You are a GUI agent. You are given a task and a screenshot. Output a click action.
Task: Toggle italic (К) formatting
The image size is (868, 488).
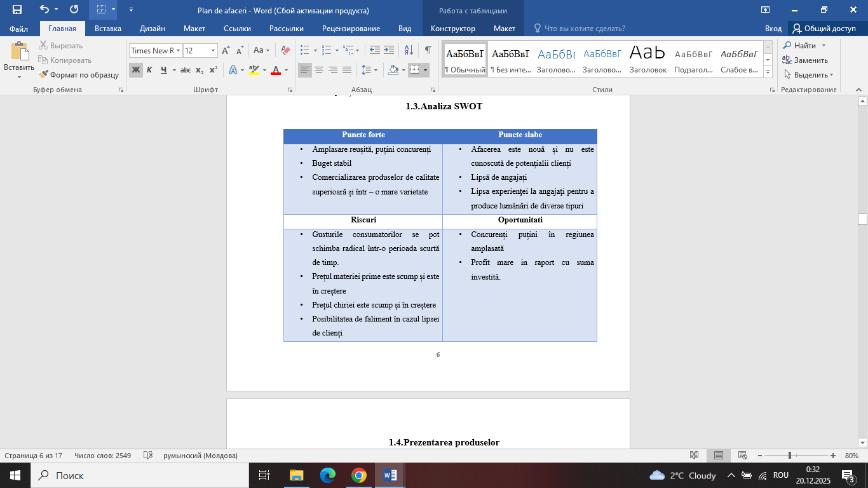tap(149, 70)
